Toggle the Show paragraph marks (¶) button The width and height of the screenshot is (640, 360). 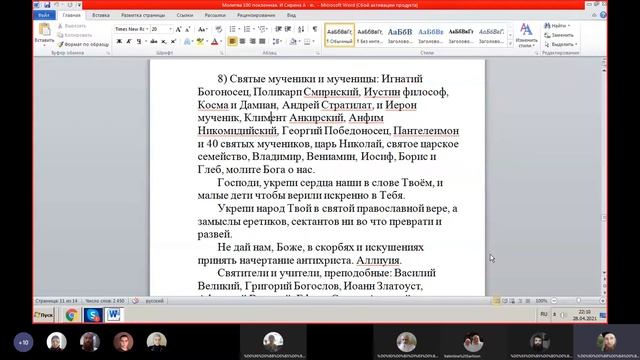[315, 29]
